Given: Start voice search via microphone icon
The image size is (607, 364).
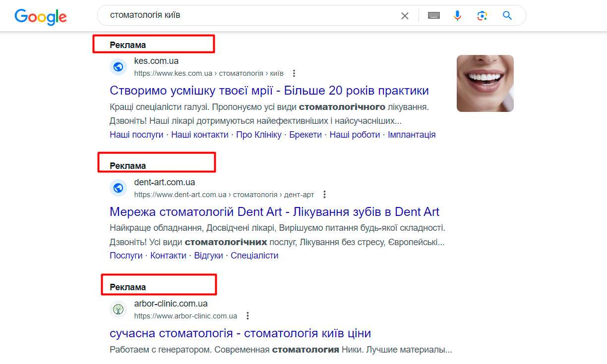Looking at the screenshot, I should 458,16.
